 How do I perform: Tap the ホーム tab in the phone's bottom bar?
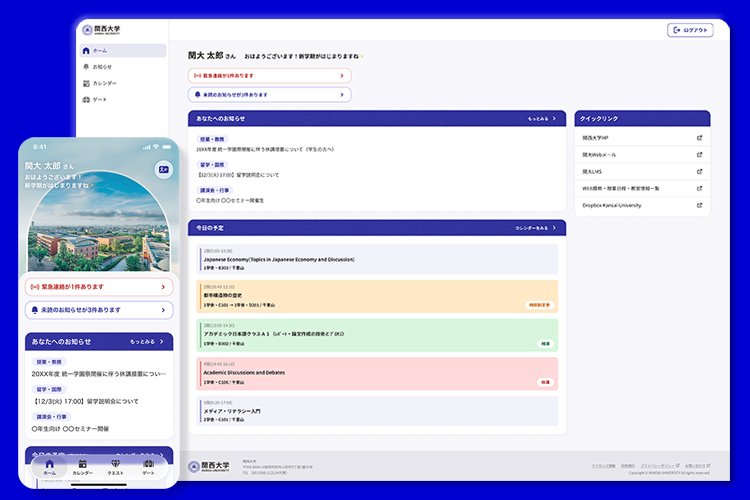(x=49, y=467)
